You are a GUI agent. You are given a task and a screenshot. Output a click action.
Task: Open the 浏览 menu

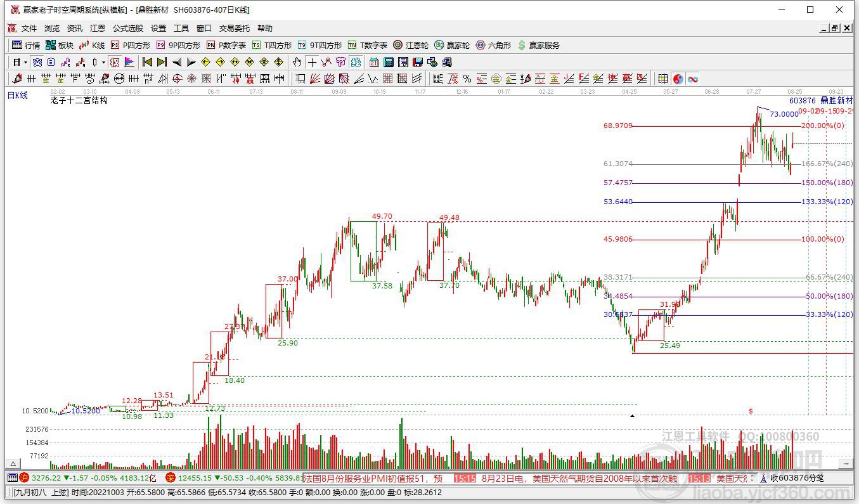pos(52,29)
